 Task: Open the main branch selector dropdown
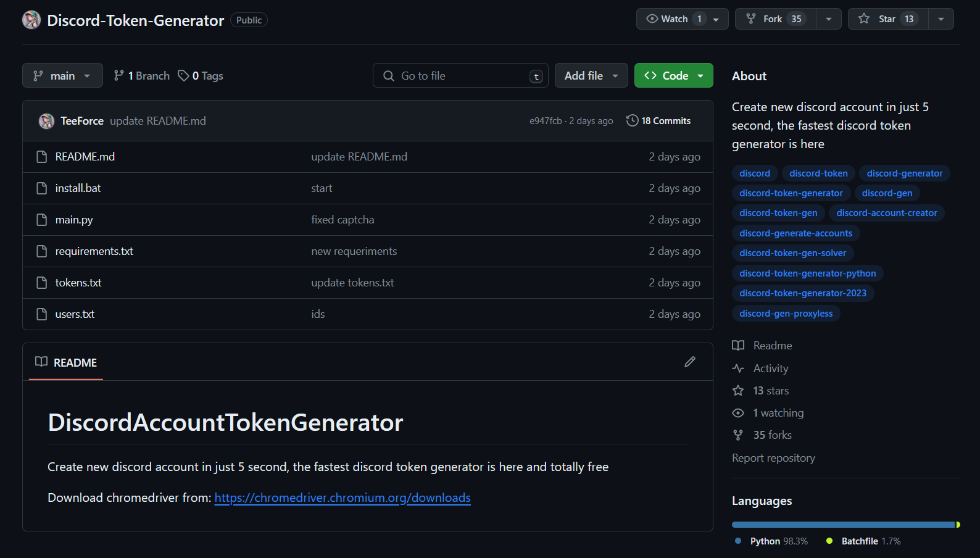[x=62, y=75]
